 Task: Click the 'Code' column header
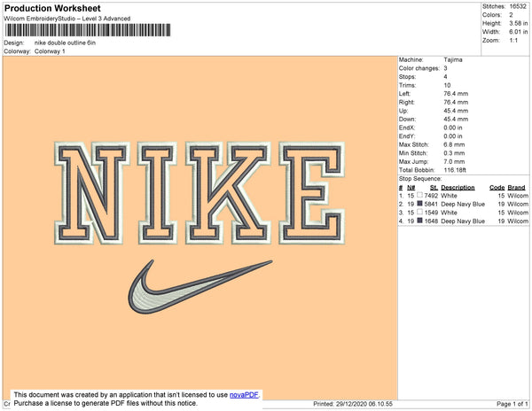[497, 188]
